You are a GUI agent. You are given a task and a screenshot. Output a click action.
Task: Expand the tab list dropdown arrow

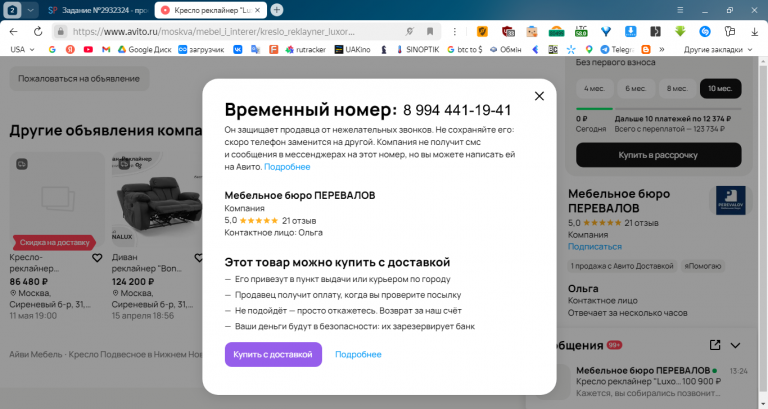[30, 10]
